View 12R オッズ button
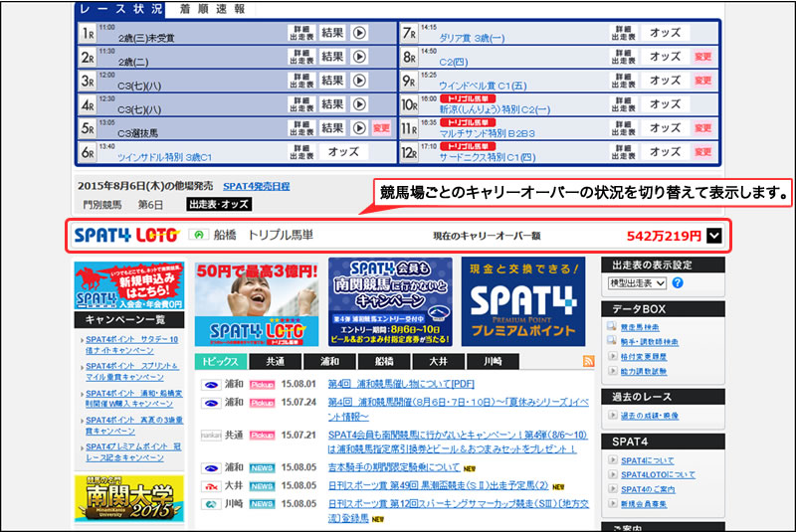796x532 pixels. 665,152
